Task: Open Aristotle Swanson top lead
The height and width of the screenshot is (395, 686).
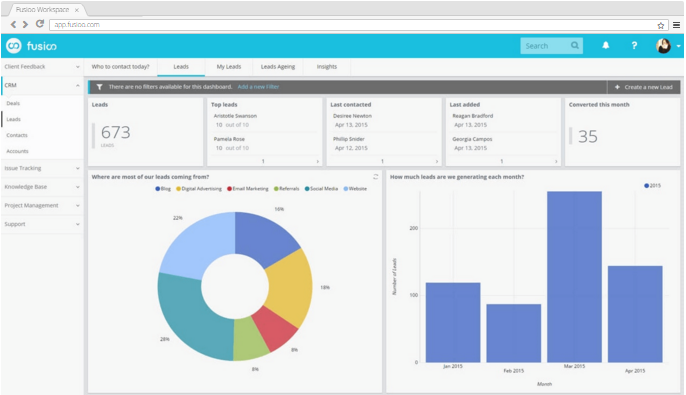Action: pos(235,116)
